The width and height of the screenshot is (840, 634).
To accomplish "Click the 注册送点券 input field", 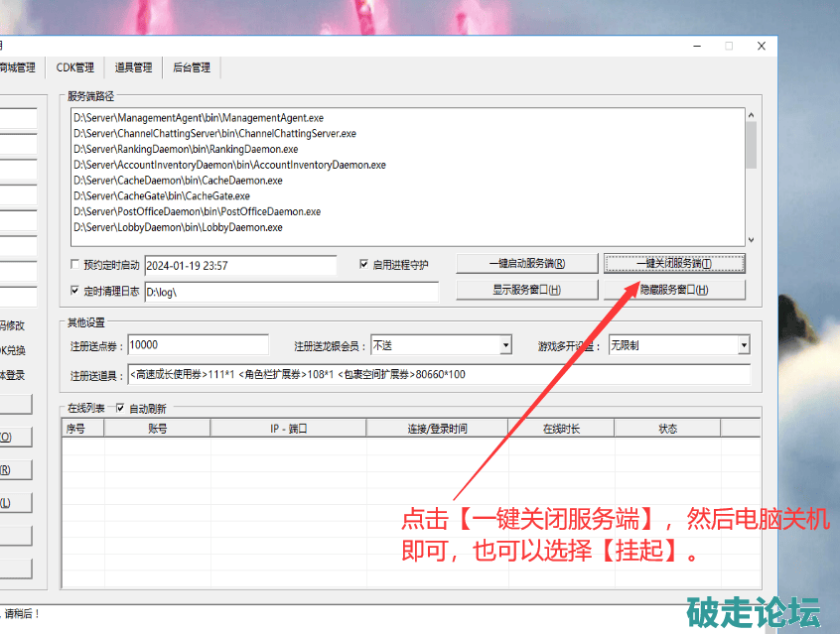I will tap(197, 345).
